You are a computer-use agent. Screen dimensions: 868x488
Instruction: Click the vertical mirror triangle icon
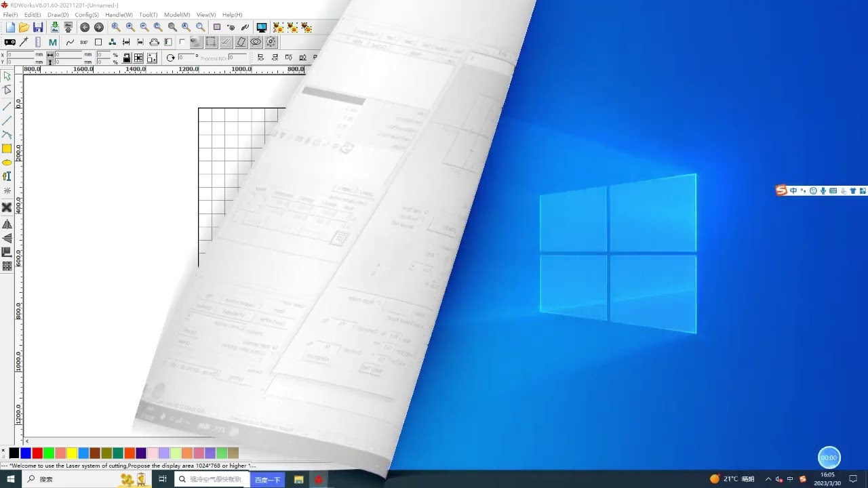click(x=7, y=239)
